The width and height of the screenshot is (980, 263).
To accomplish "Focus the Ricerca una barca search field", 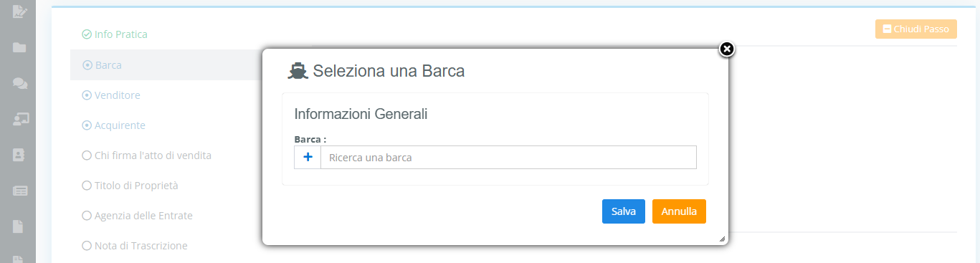I will [x=508, y=158].
